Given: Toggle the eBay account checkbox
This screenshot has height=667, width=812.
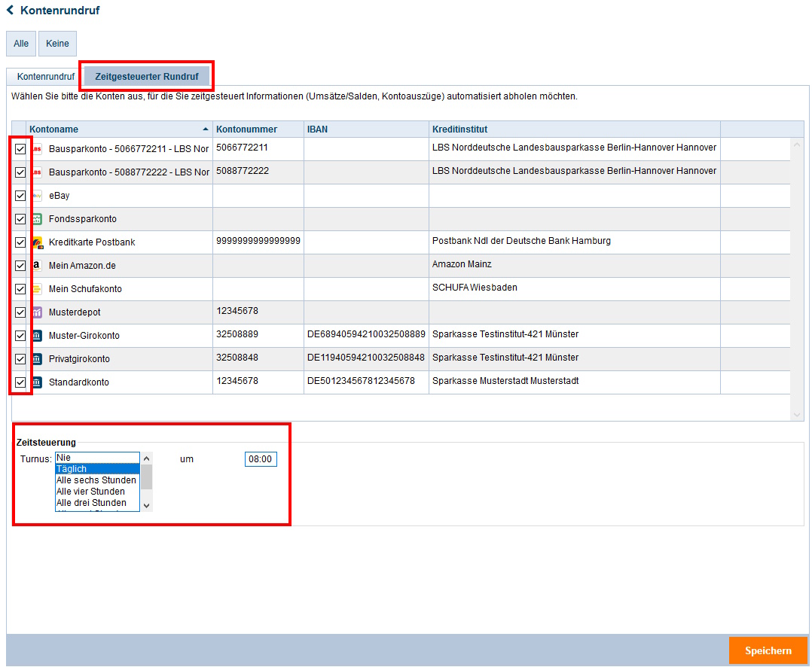Looking at the screenshot, I should (20, 196).
